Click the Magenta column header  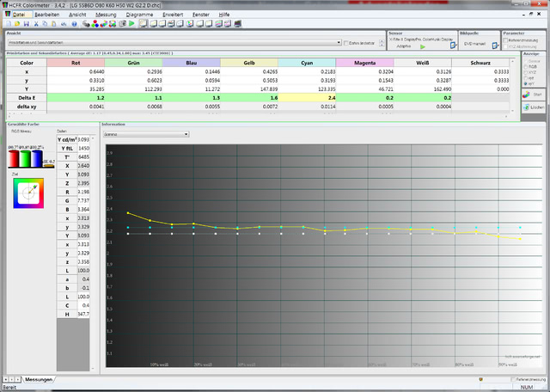[364, 63]
